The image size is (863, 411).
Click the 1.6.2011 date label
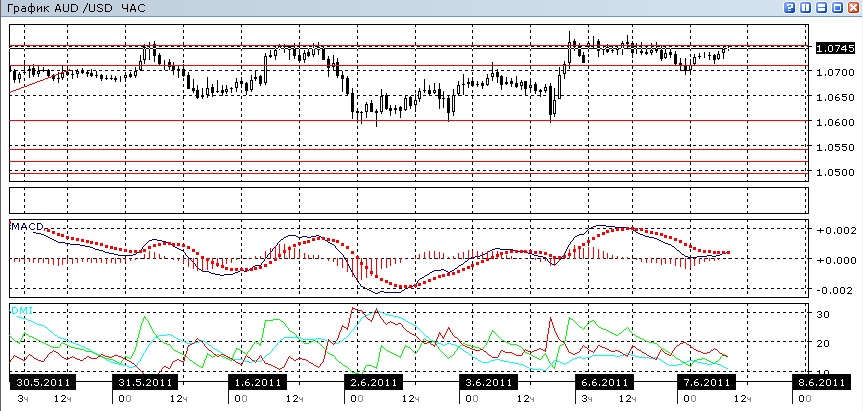[x=257, y=382]
